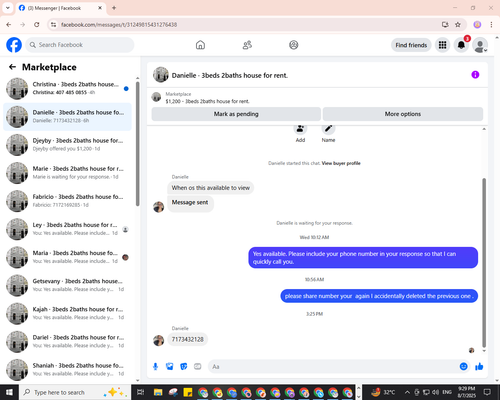Click the taskbar search box
The height and width of the screenshot is (400, 500).
75,392
